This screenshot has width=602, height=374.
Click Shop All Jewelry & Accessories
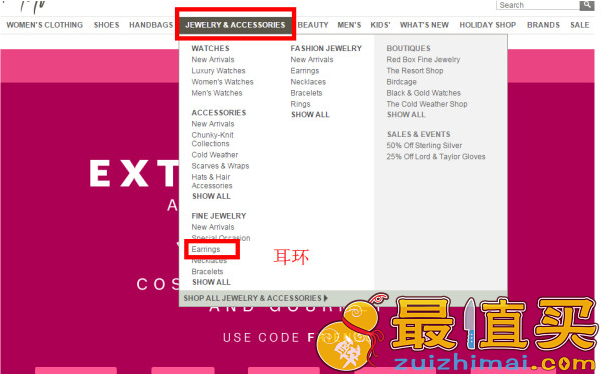[252, 298]
